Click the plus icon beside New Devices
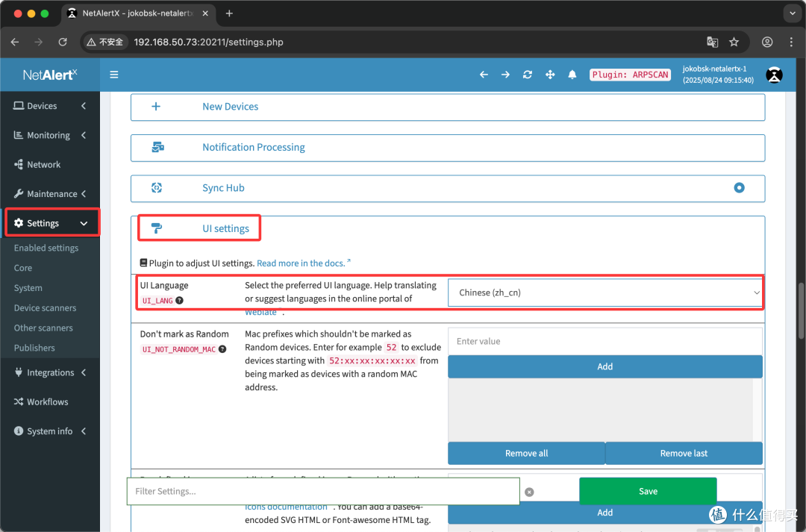The width and height of the screenshot is (806, 532). (x=156, y=107)
